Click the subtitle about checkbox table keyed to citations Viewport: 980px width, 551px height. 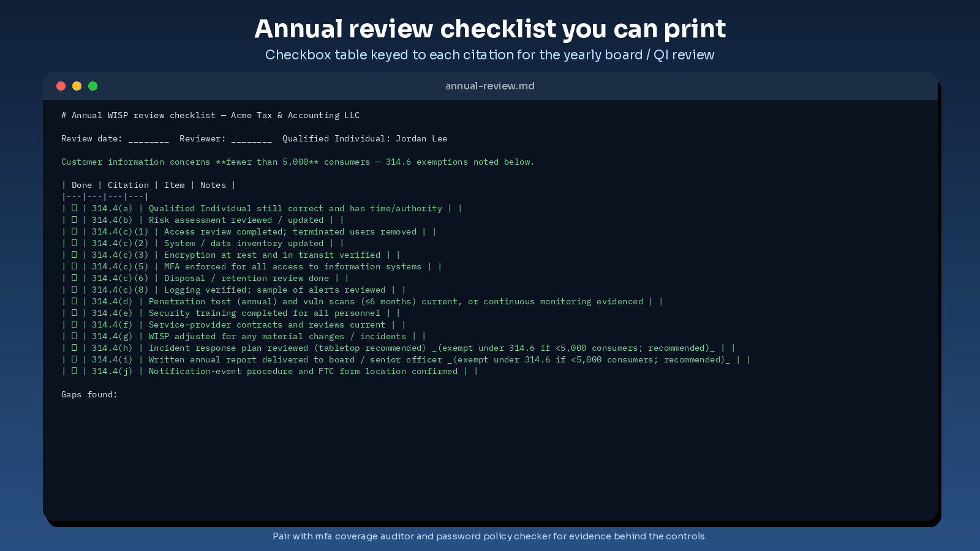click(x=490, y=54)
